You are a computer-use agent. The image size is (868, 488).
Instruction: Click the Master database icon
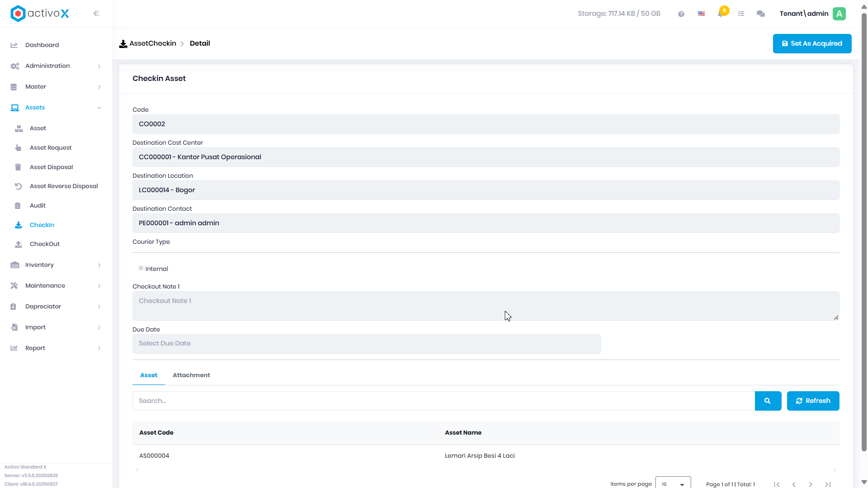coord(14,87)
